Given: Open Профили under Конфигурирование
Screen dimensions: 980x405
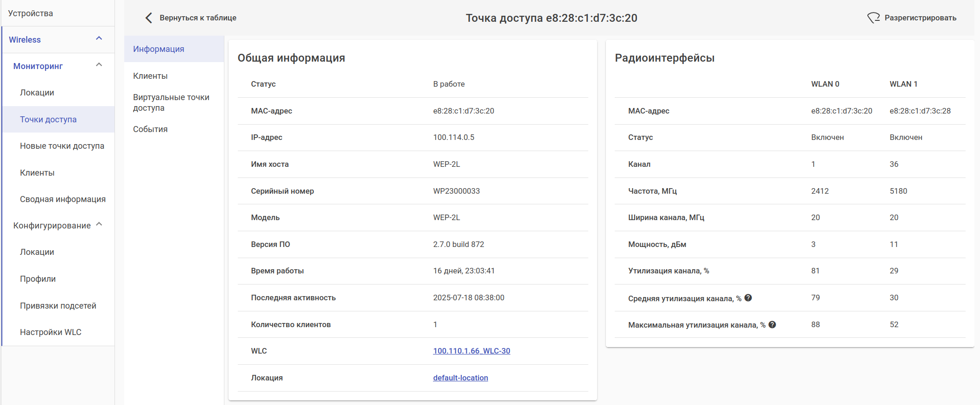Looking at the screenshot, I should 38,279.
